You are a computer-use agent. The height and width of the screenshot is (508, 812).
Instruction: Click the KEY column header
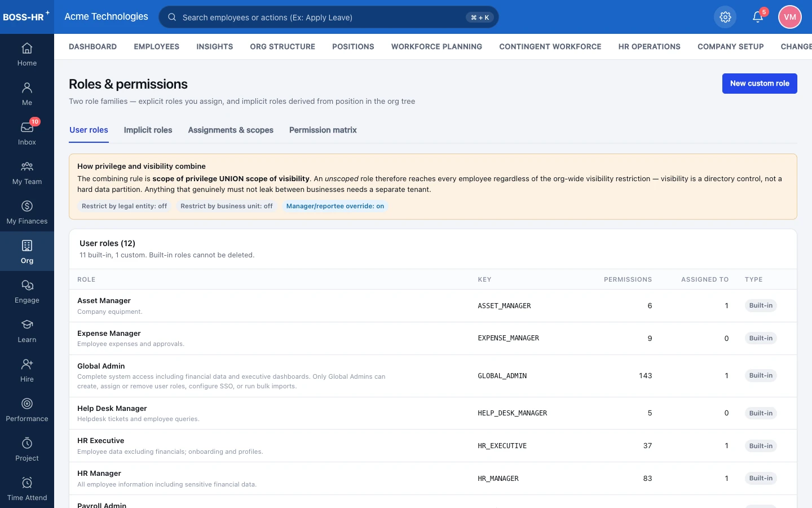[x=484, y=279]
